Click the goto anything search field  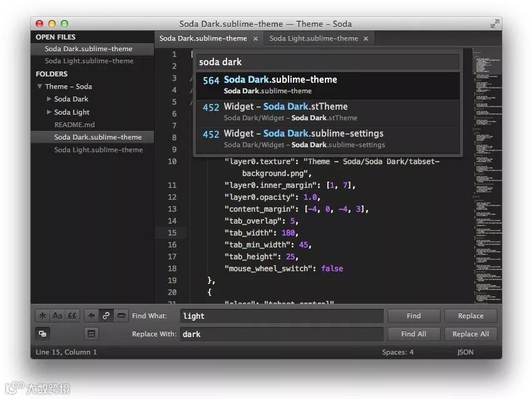(328, 62)
